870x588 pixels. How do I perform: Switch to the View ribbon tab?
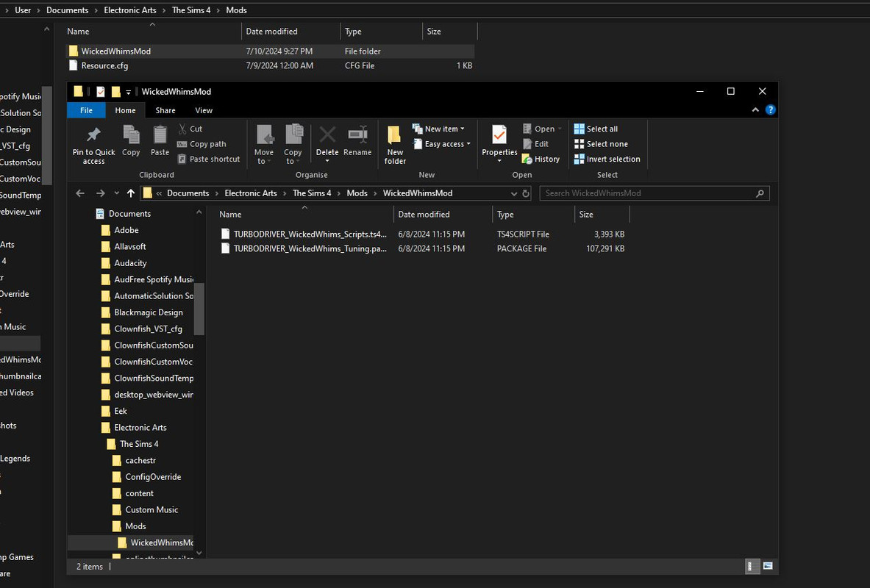click(204, 110)
